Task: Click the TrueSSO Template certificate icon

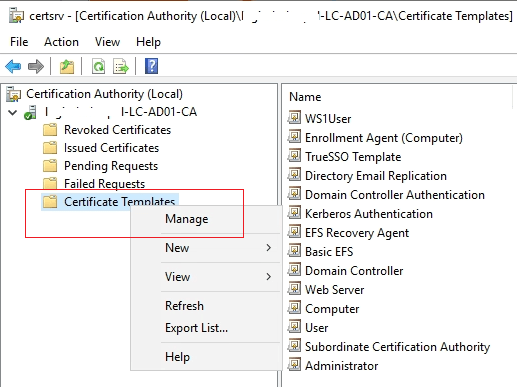Action: pos(294,155)
